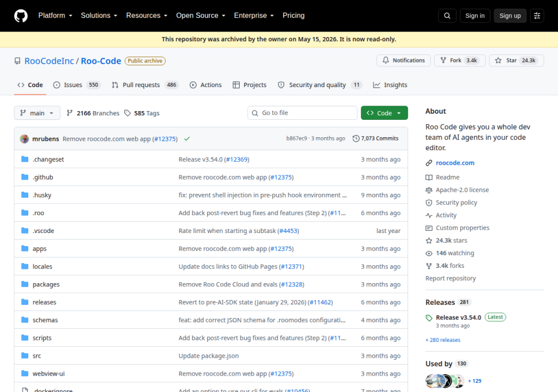Click the green commit status checkmark
Image resolution: width=558 pixels, height=392 pixels.
coord(187,139)
